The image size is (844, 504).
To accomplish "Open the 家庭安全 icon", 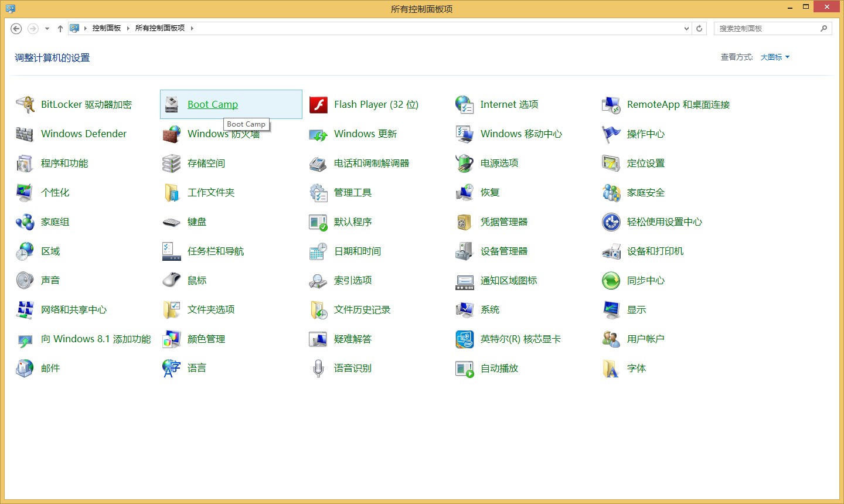I will (x=611, y=192).
